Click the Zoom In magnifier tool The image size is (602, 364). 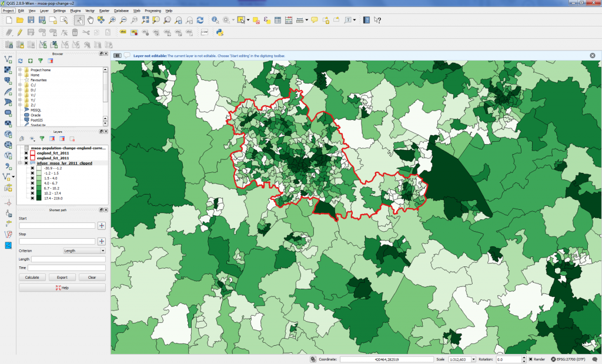pyautogui.click(x=112, y=20)
